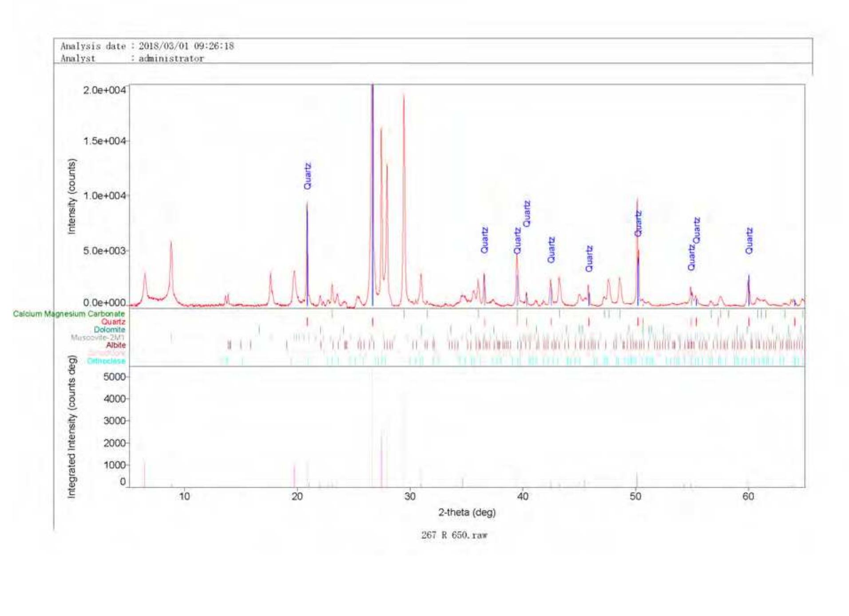
Task: Select the 1.5e+004 intensity tick label
Action: (104, 141)
